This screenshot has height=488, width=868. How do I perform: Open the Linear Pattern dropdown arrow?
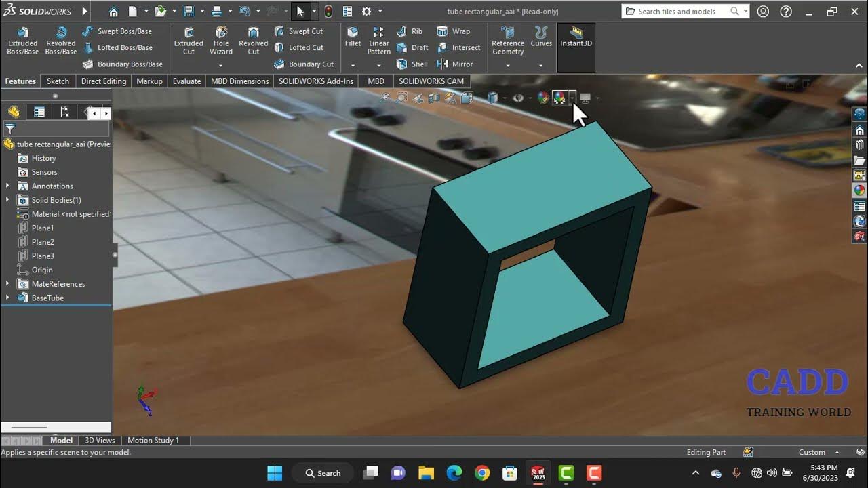pyautogui.click(x=379, y=65)
